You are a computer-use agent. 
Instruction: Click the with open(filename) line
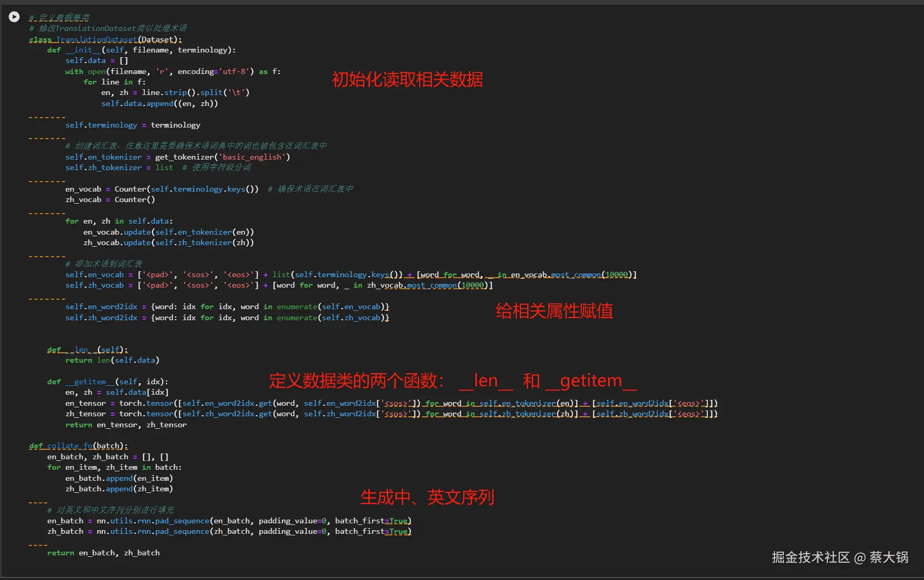click(x=173, y=71)
